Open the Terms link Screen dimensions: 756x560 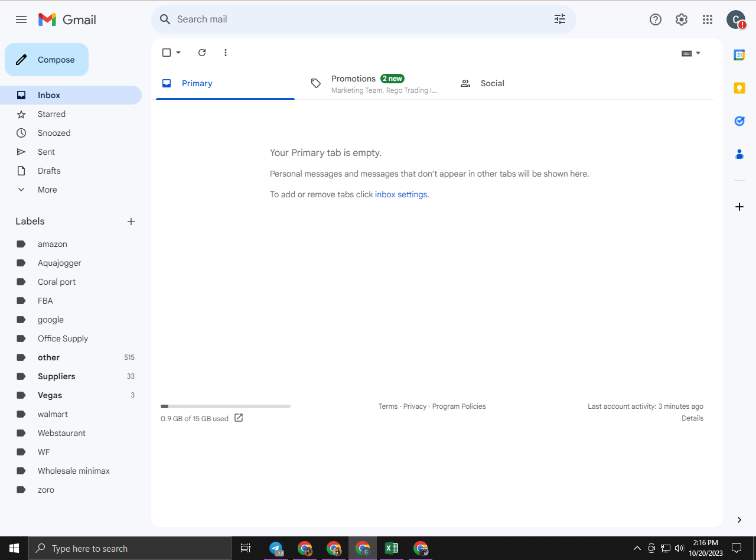388,406
